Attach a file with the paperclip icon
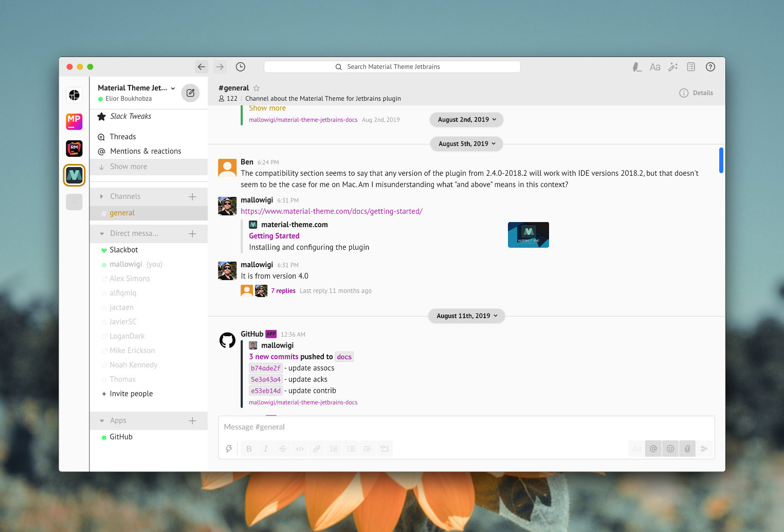The width and height of the screenshot is (784, 532). [687, 449]
